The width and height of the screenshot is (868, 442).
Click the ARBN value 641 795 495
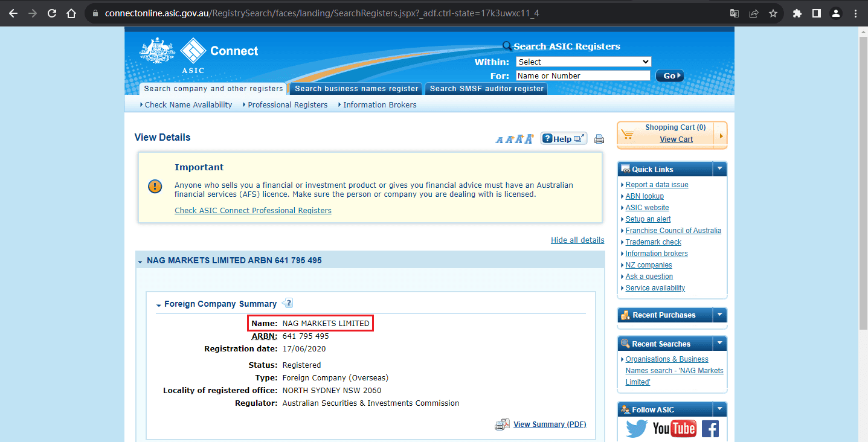tap(306, 336)
